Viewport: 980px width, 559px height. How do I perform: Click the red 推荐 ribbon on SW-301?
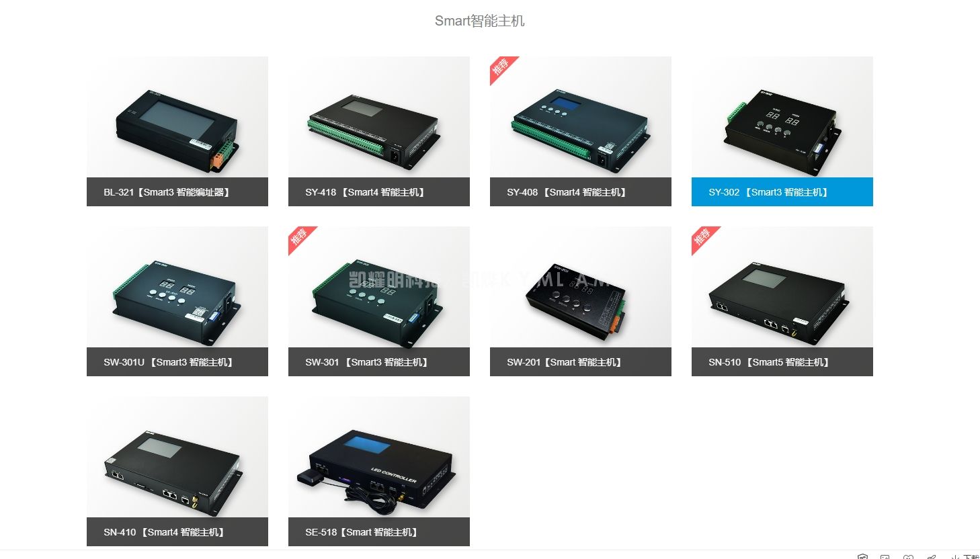tap(300, 238)
